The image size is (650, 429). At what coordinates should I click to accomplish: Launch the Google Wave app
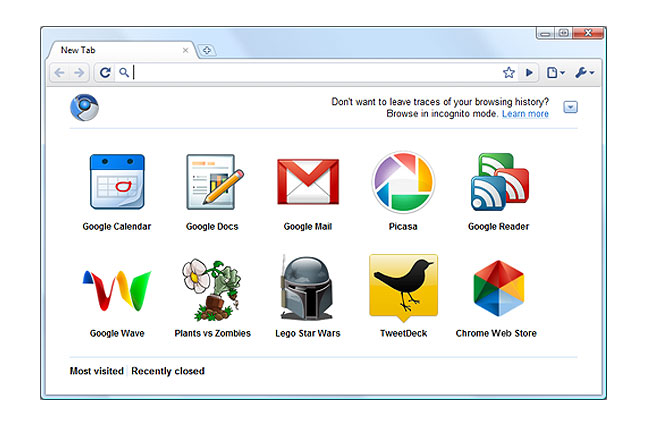pos(117,289)
